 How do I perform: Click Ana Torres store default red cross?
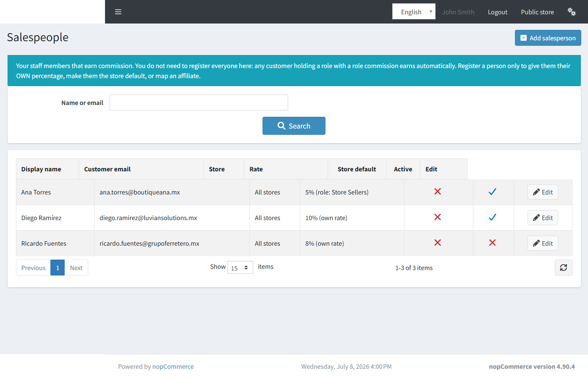click(438, 192)
